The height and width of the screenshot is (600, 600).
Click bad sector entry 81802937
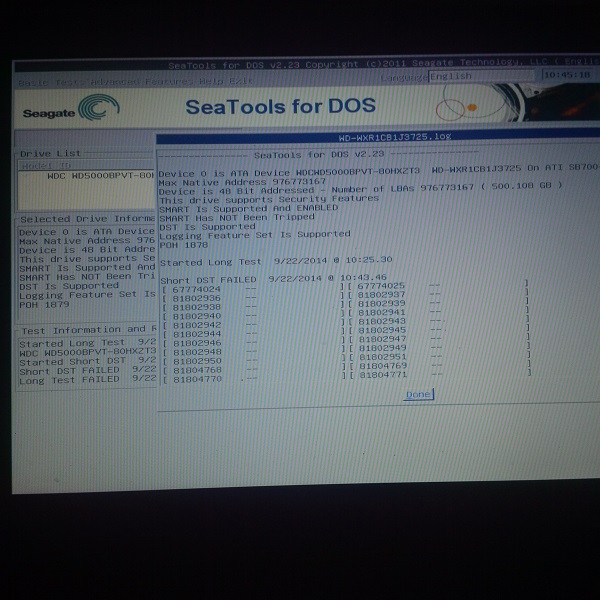(x=381, y=295)
